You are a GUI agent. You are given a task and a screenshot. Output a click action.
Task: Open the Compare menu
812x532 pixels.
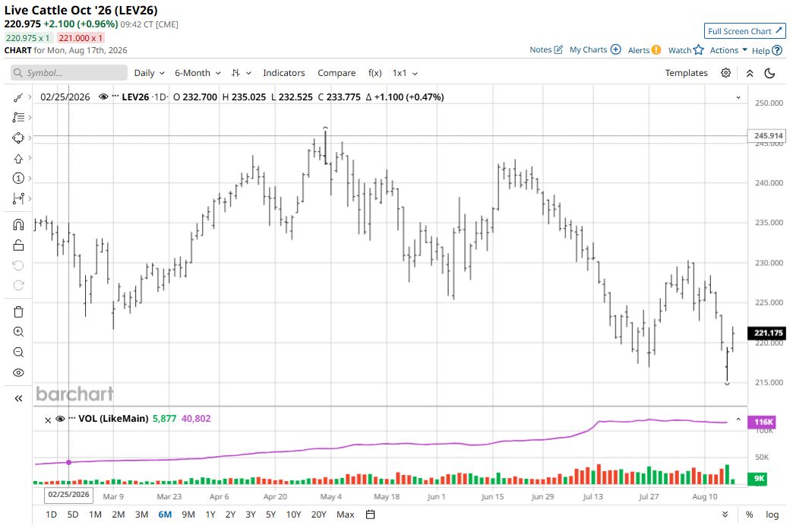336,73
